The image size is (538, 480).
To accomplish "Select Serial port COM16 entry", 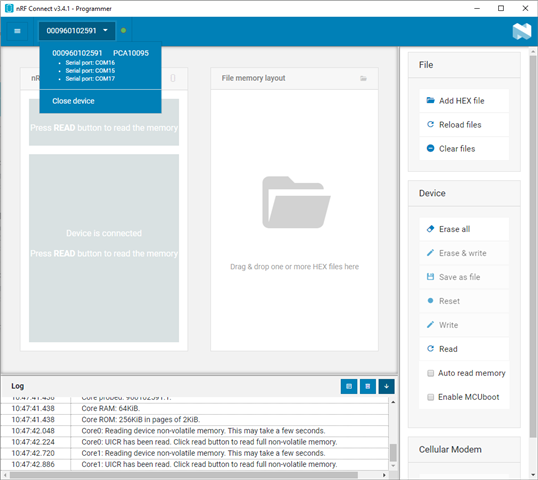I will 90,63.
